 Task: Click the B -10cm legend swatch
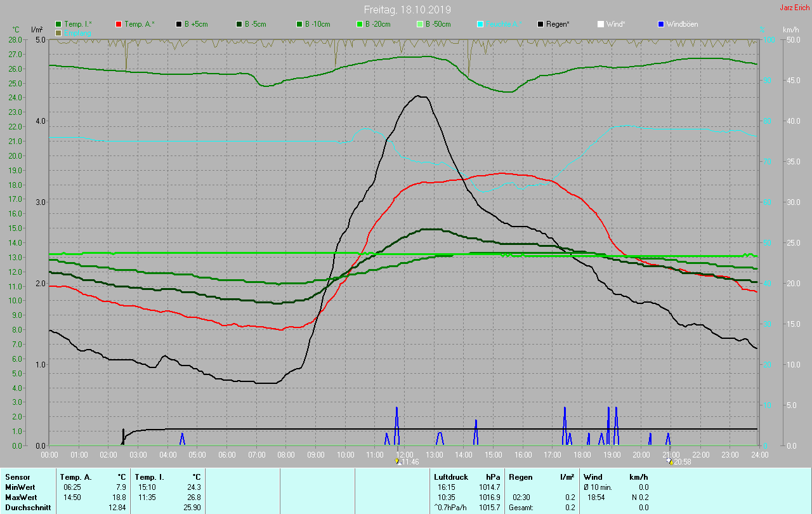[299, 24]
